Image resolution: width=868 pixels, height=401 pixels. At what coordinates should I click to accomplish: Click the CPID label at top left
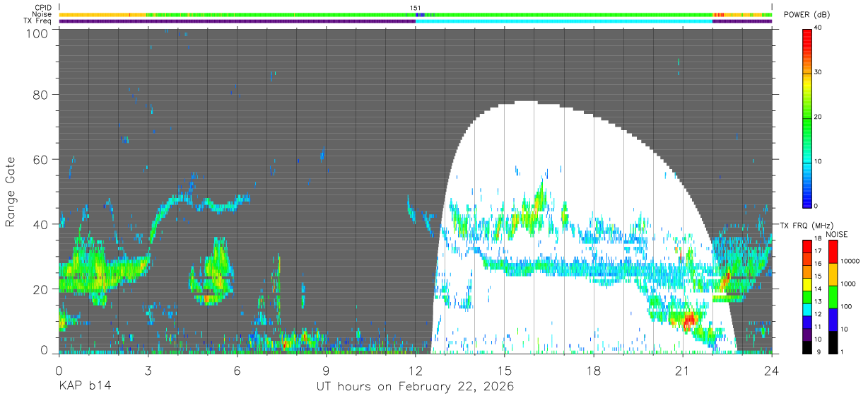(44, 8)
